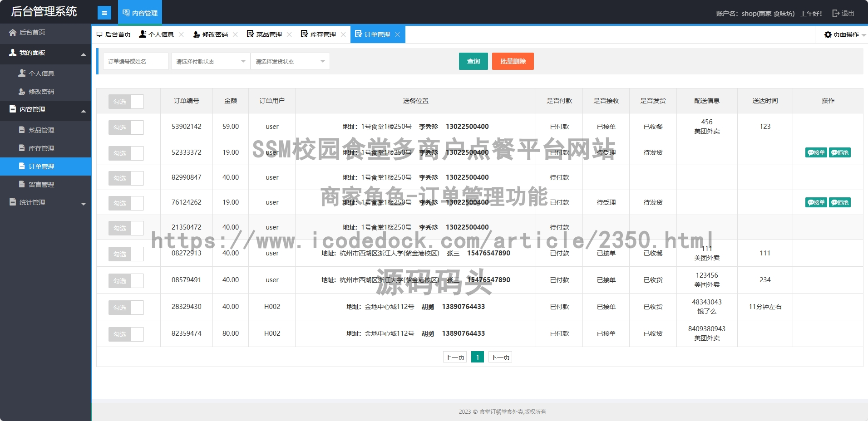Image resolution: width=868 pixels, height=421 pixels.
Task: Click the gear icon in 页面操作
Action: (828, 34)
